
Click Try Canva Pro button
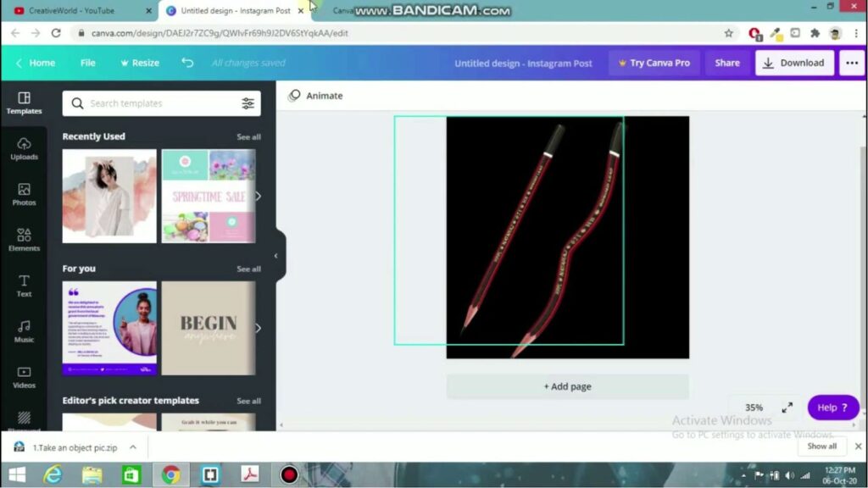pyautogui.click(x=654, y=63)
